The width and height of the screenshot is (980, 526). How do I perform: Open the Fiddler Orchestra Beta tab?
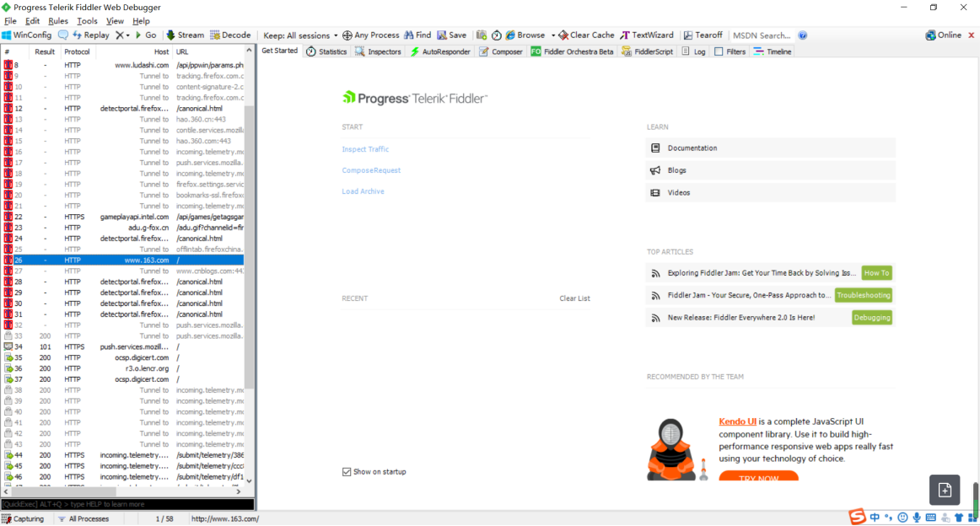click(572, 52)
